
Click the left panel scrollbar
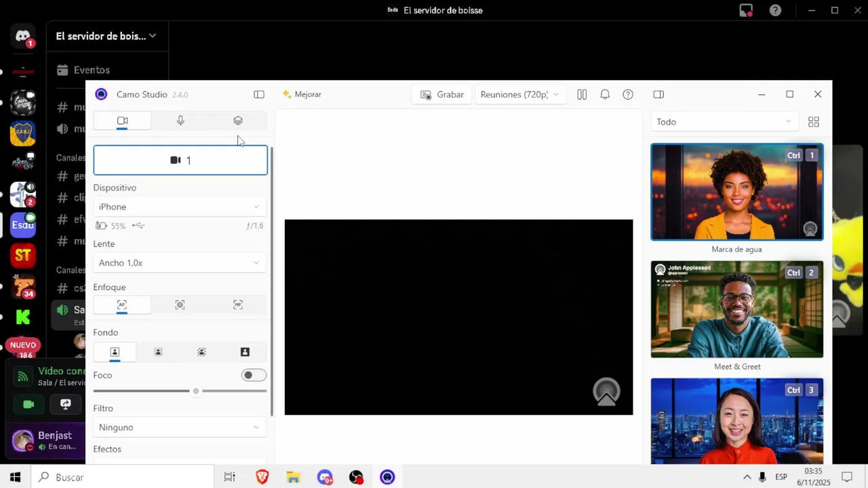pos(271,281)
